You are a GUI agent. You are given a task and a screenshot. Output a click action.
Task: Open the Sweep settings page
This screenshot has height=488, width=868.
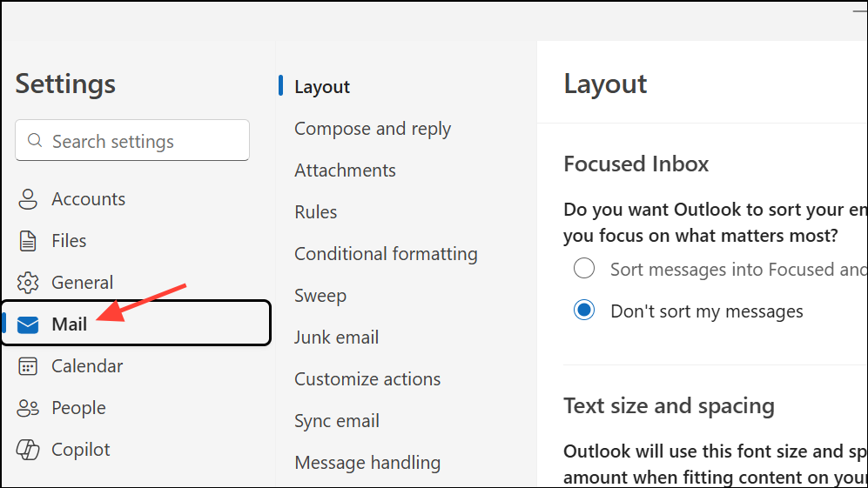(320, 296)
